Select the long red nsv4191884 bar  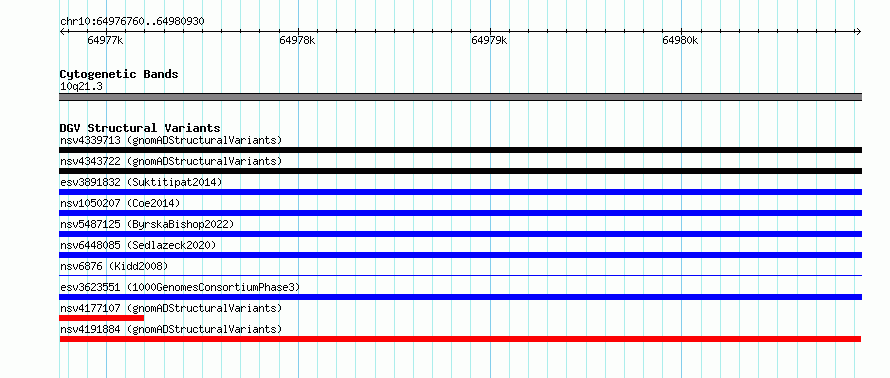tap(460, 339)
